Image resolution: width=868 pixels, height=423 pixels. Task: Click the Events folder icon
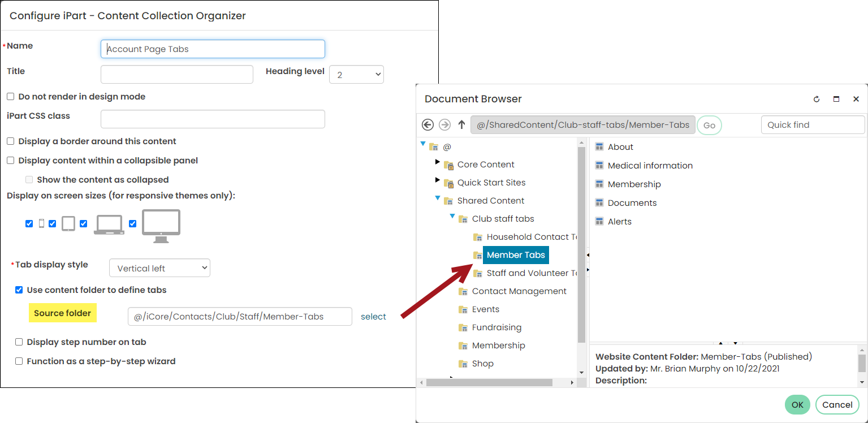point(463,309)
